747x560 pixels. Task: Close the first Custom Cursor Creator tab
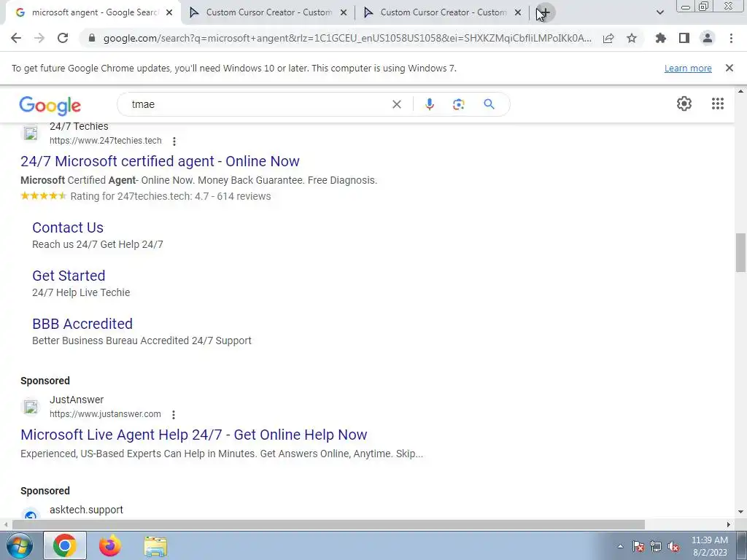click(344, 13)
